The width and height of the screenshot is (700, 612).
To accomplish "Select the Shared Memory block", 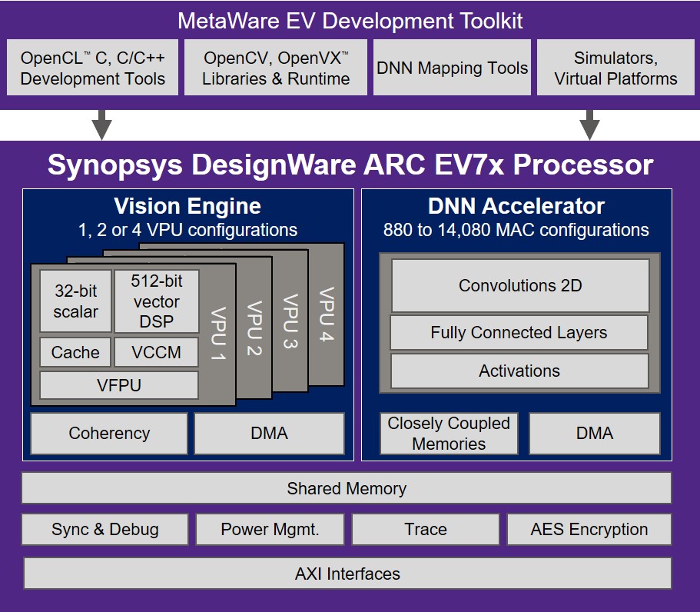I will (x=347, y=487).
